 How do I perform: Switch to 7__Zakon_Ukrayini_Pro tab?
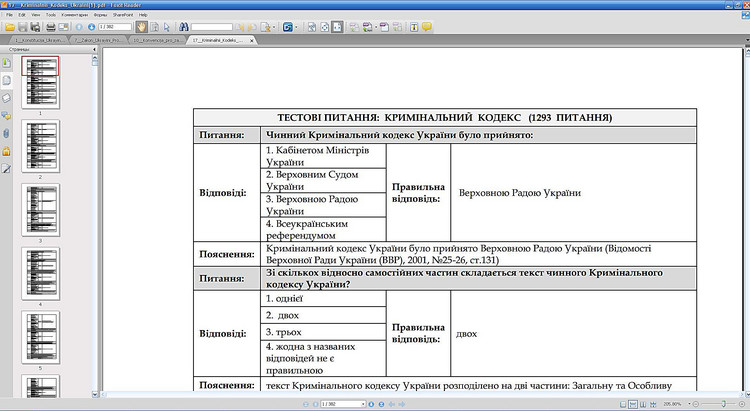coord(98,40)
